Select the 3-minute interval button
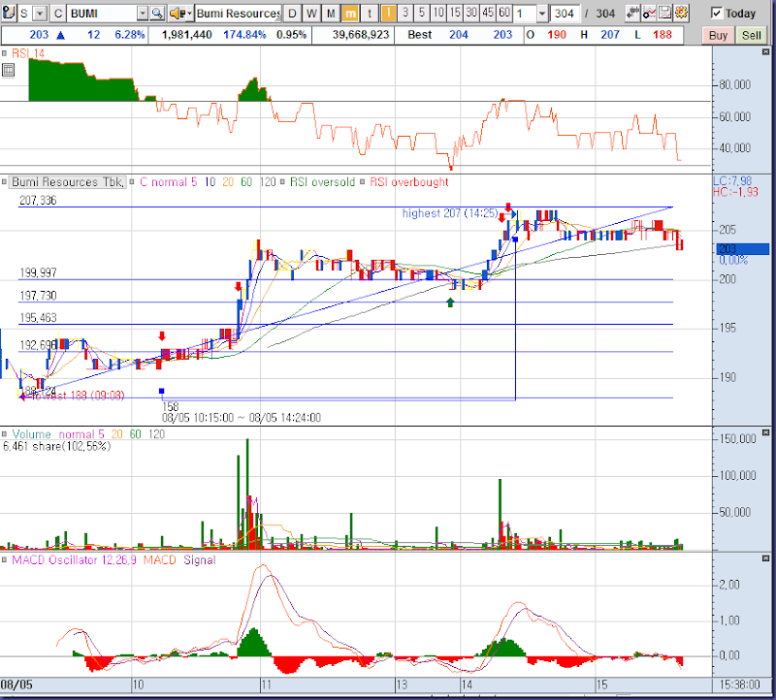The height and width of the screenshot is (700, 776). point(405,13)
